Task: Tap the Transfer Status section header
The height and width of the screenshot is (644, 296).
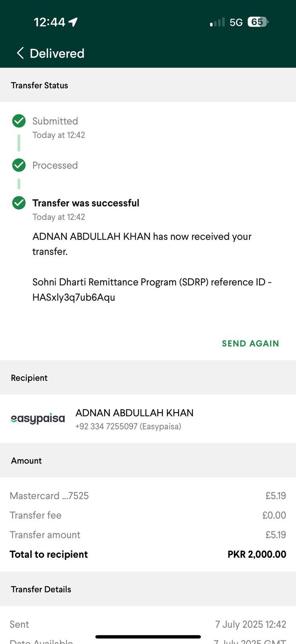Action: pyautogui.click(x=39, y=85)
